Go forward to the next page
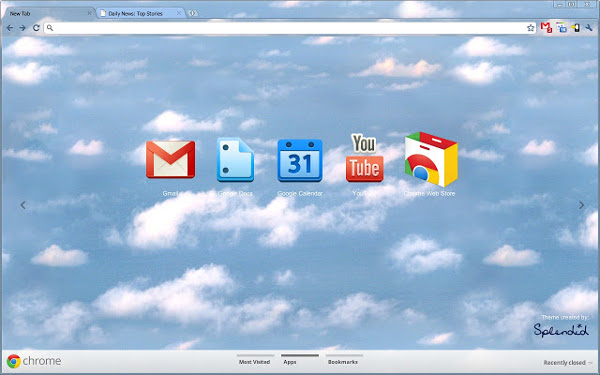This screenshot has width=600, height=375. pos(23,28)
